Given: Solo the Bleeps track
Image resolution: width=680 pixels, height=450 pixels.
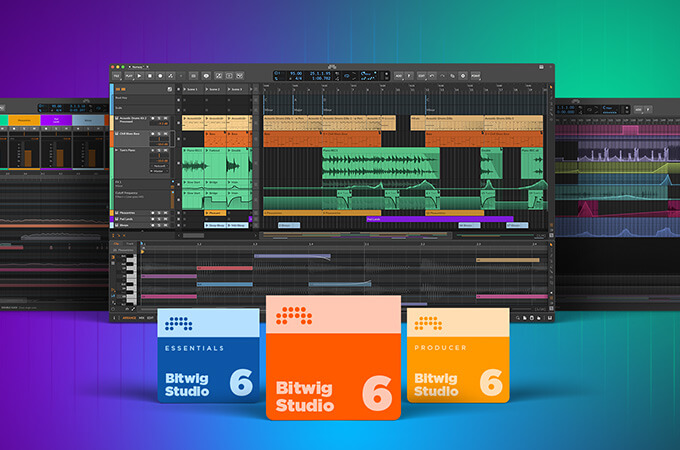Looking at the screenshot, I should tap(159, 225).
